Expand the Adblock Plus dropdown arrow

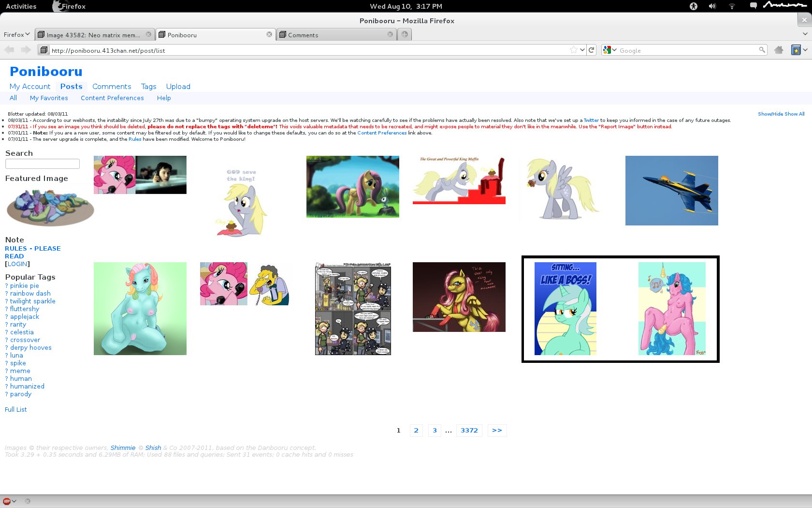click(x=14, y=501)
